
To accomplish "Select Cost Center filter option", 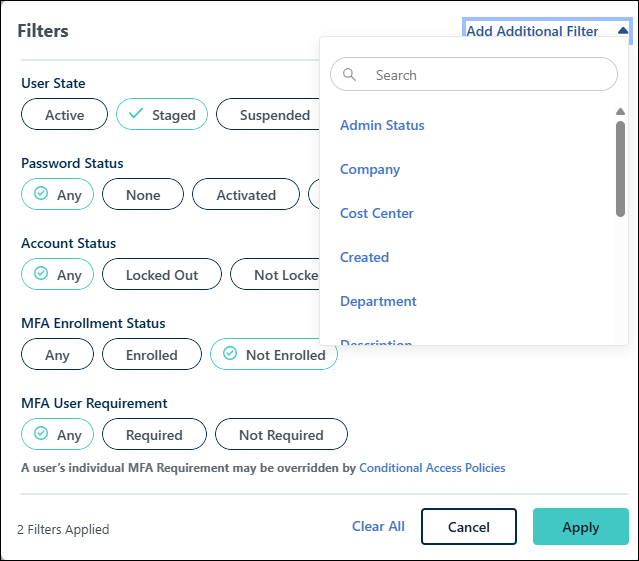I will tap(377, 213).
